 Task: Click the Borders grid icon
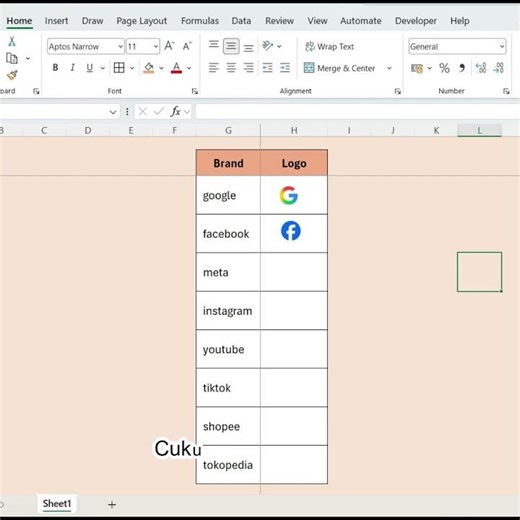click(x=119, y=68)
